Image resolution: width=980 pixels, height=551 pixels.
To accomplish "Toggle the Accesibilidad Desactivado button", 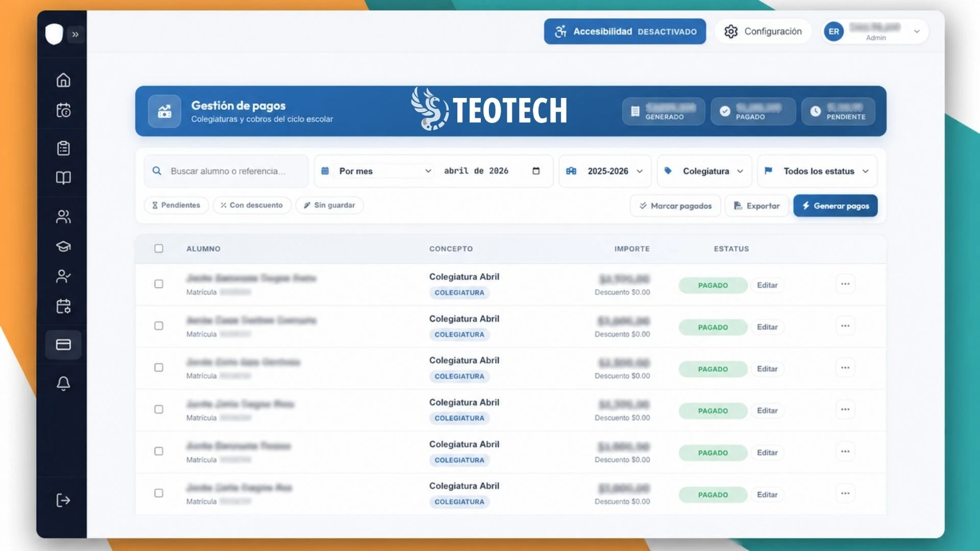I will coord(625,32).
